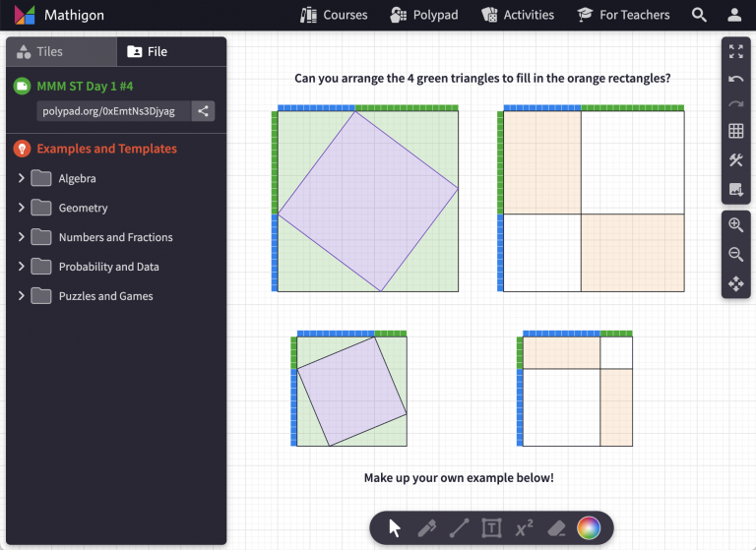Click the Numbers and Fractions folder icon
Image resolution: width=756 pixels, height=550 pixels.
coord(41,237)
